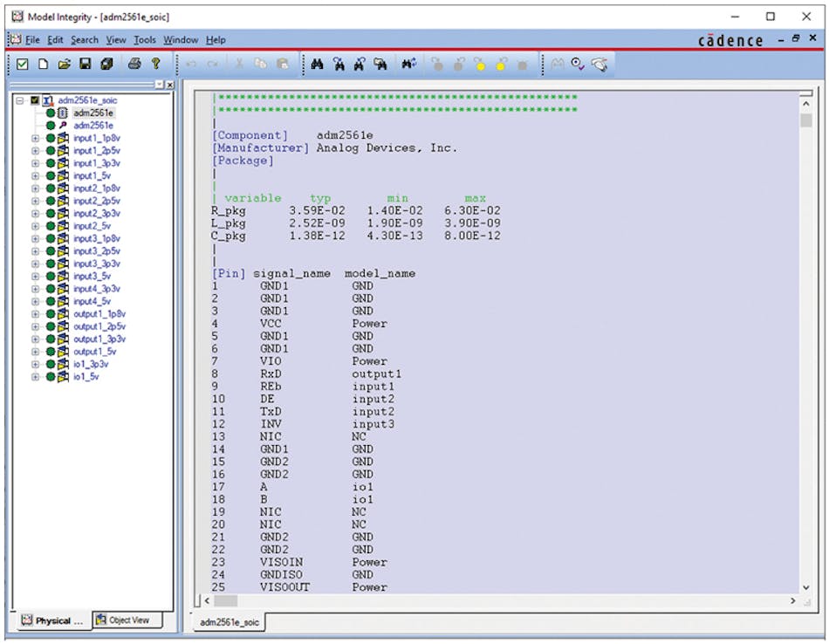The image size is (829, 644).
Task: Open Find using the binoculars icon
Action: (317, 63)
